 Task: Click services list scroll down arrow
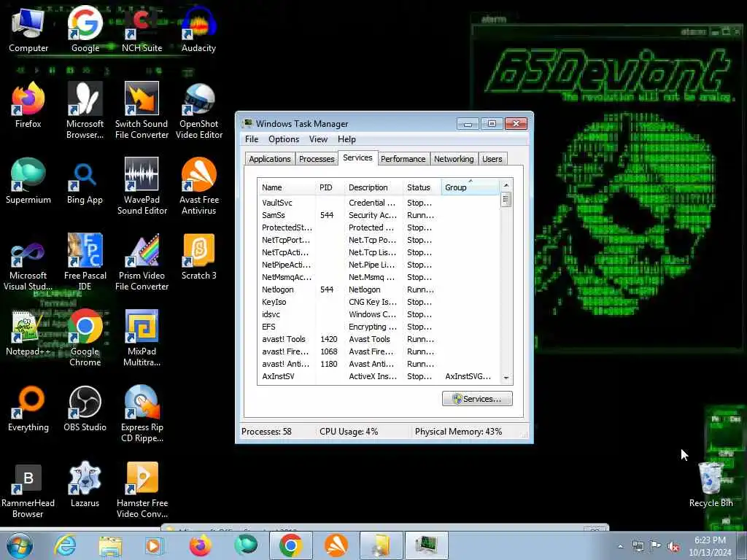506,378
